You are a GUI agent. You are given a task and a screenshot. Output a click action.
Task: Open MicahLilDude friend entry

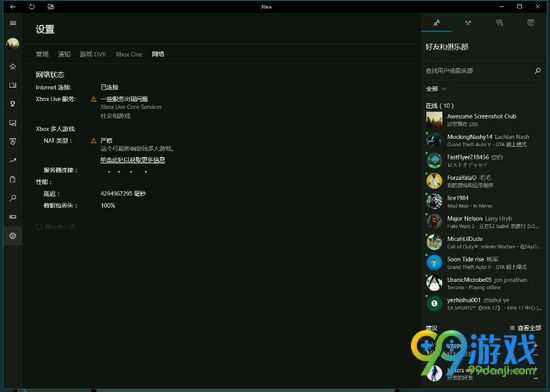pyautogui.click(x=483, y=242)
